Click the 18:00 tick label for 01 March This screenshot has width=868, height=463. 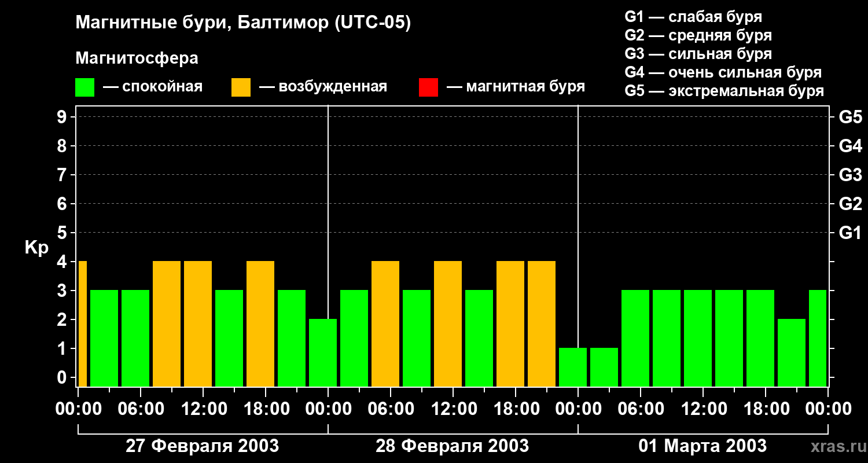(x=766, y=409)
